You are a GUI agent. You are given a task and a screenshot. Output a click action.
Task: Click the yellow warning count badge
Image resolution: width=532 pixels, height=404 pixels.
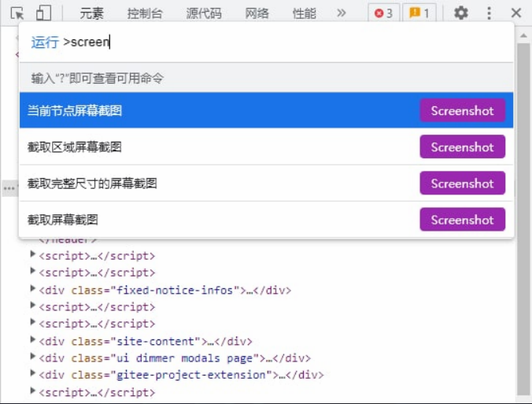tap(419, 13)
